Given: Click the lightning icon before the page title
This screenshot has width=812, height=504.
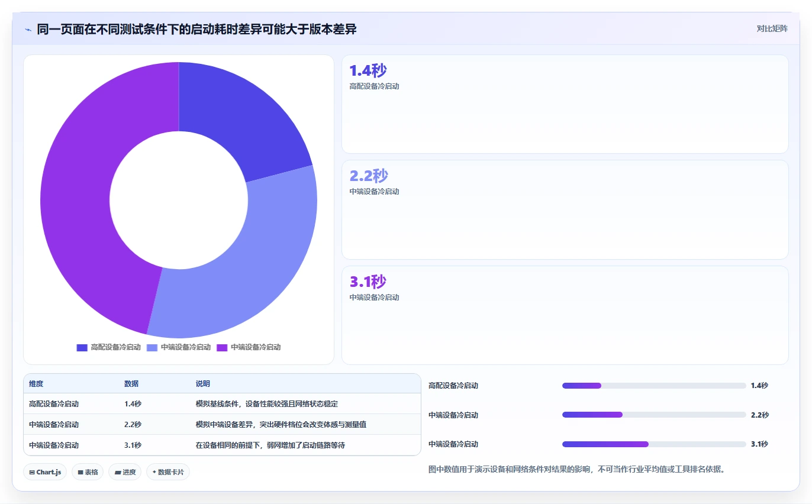Looking at the screenshot, I should click(28, 30).
